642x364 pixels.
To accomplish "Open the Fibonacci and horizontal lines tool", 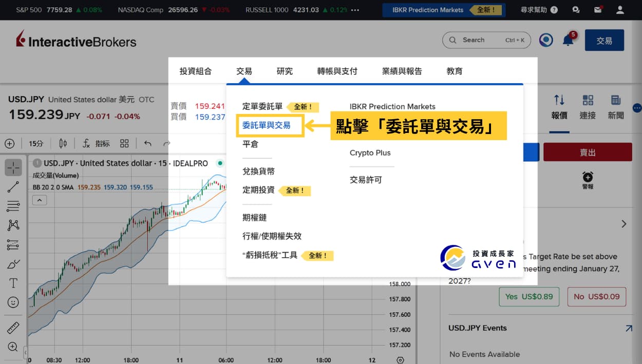I will 13,206.
